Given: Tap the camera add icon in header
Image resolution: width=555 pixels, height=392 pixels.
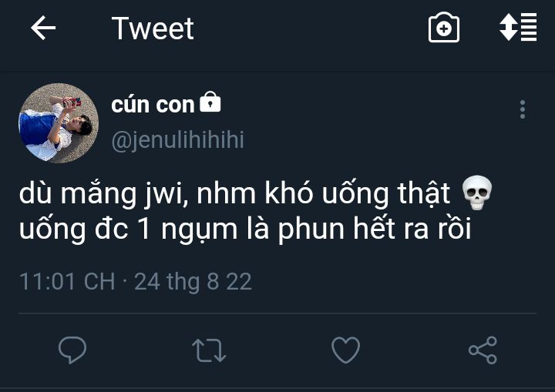Looking at the screenshot, I should [x=444, y=28].
